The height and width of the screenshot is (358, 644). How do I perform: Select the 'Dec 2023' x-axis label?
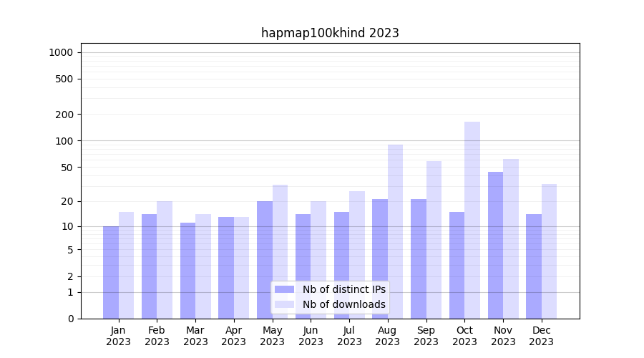tap(542, 336)
